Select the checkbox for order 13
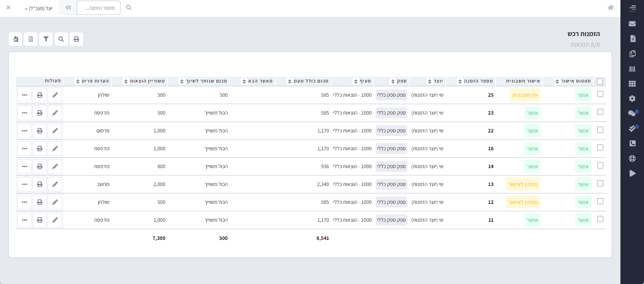The width and height of the screenshot is (644, 284). point(600,184)
